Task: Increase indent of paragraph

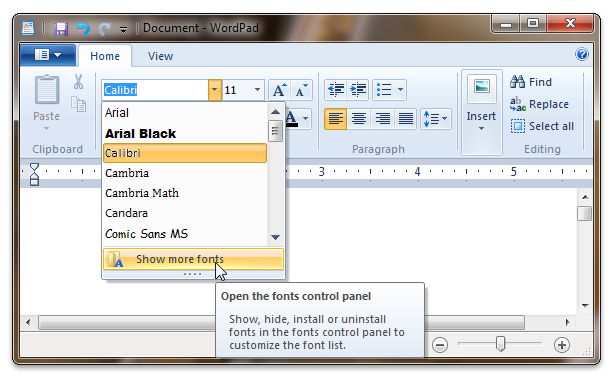Action: coord(358,90)
